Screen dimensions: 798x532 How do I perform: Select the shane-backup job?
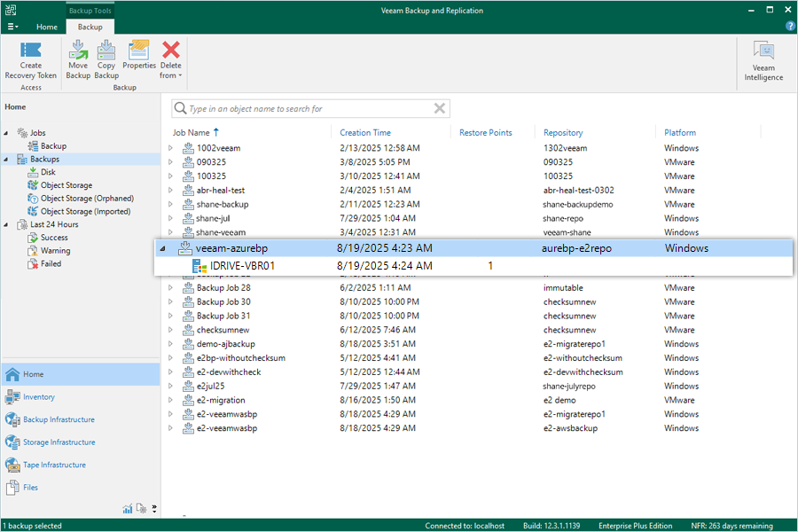(223, 204)
